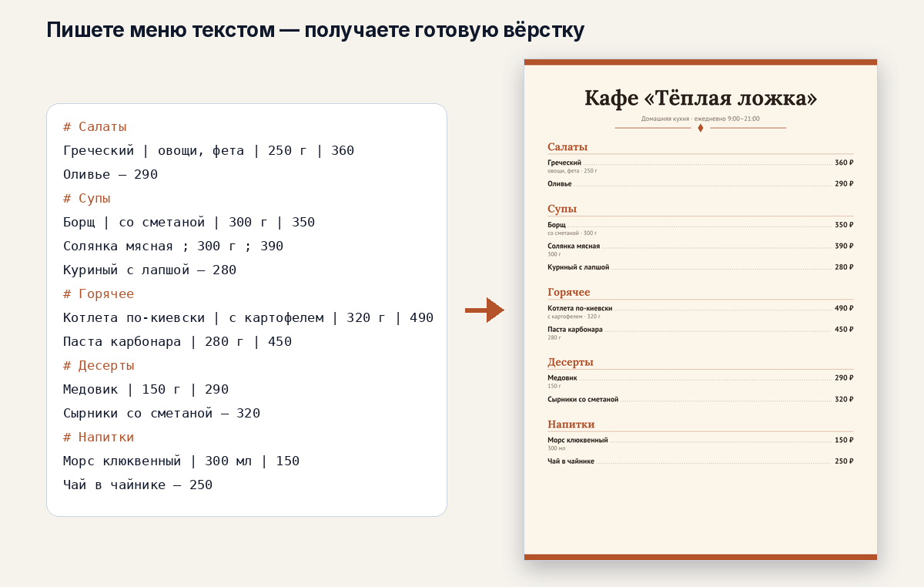
Task: Click the "с картофелем · 320 г" description in preview
Action: [574, 316]
